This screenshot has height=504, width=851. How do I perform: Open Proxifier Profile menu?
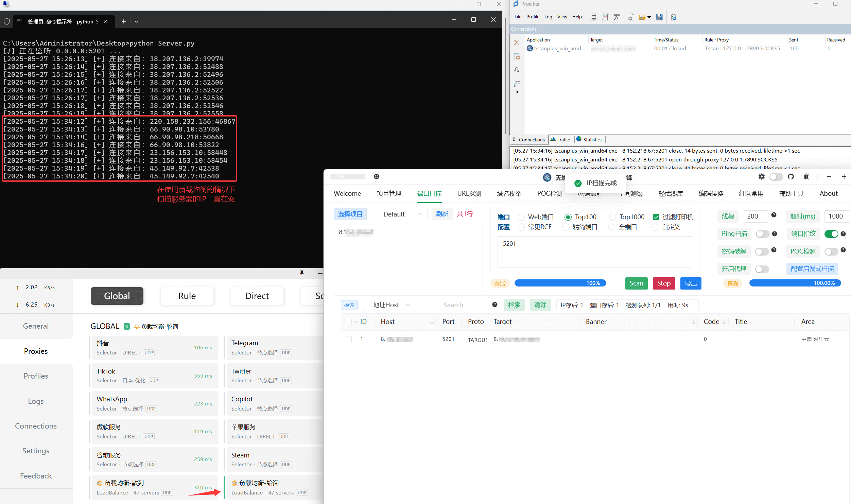coord(533,17)
